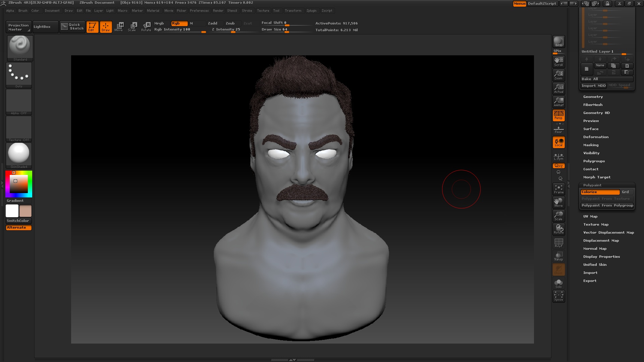Click the BPR render button
The height and width of the screenshot is (362, 644).
tap(558, 41)
